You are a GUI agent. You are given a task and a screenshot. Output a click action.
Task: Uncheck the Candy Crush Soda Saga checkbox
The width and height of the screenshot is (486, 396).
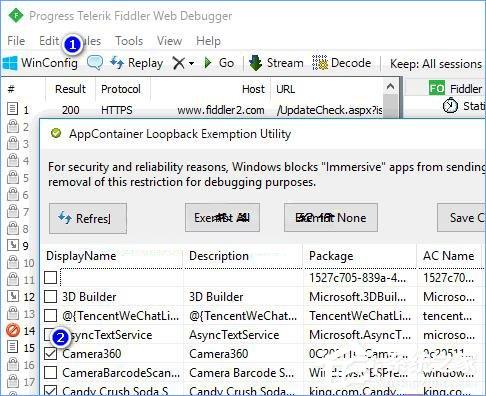coord(50,390)
